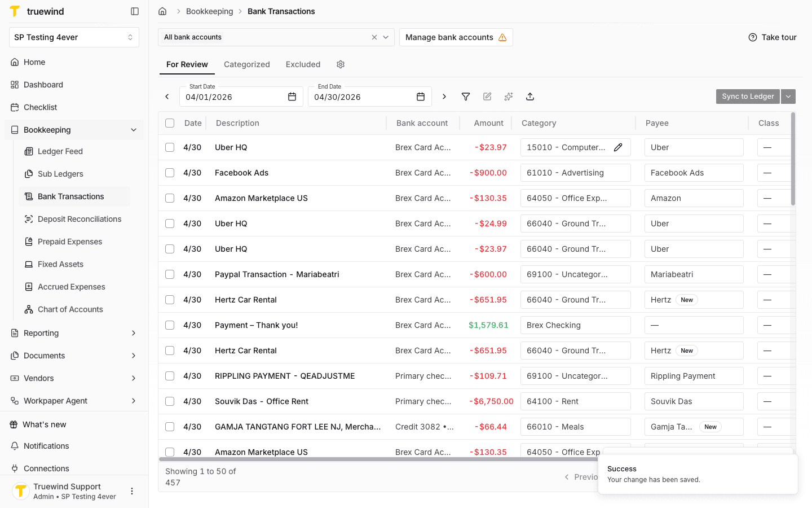The height and width of the screenshot is (508, 812).
Task: Clear the All bank accounts selection
Action: point(374,37)
